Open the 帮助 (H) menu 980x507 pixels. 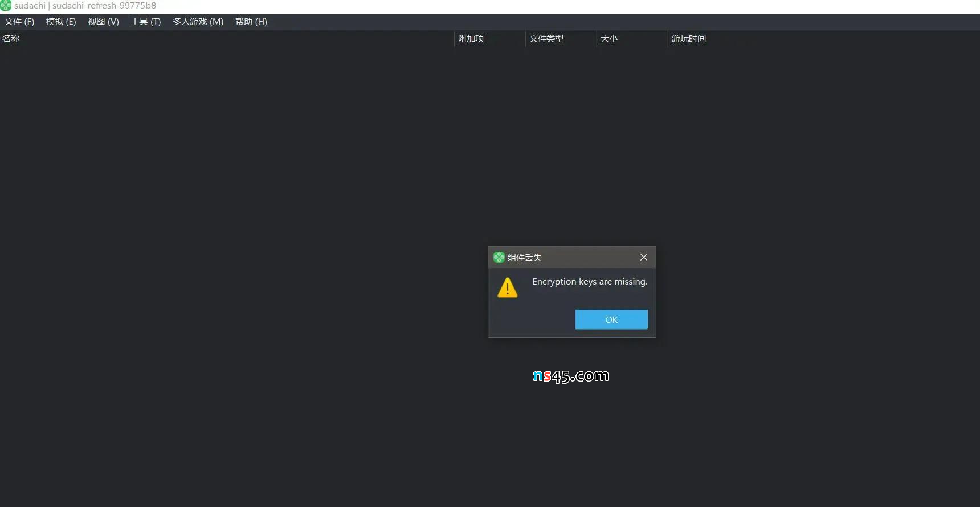pos(251,22)
